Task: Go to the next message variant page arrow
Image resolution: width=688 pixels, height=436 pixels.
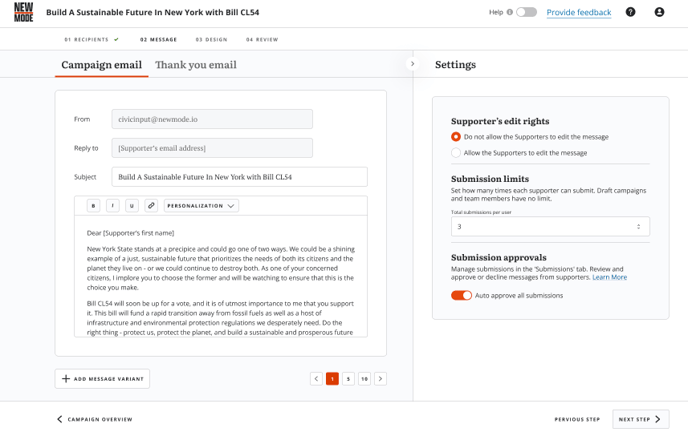Action: (380, 379)
